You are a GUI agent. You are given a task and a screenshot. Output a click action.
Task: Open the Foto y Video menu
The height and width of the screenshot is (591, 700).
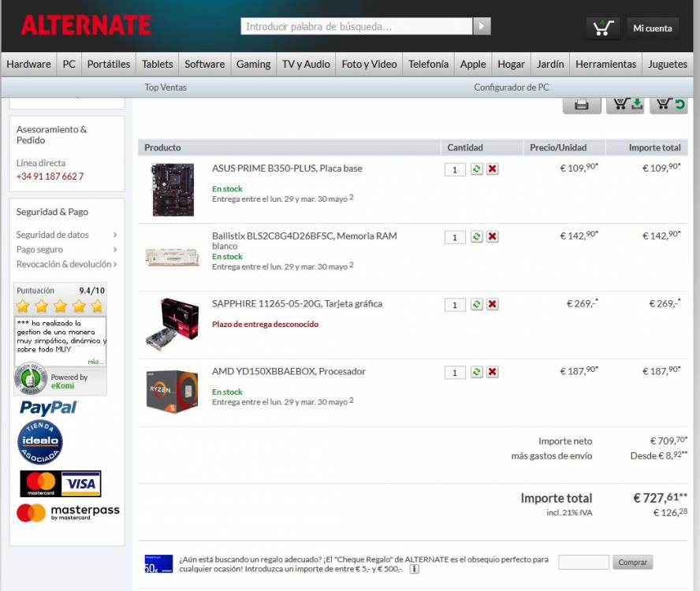pyautogui.click(x=369, y=65)
